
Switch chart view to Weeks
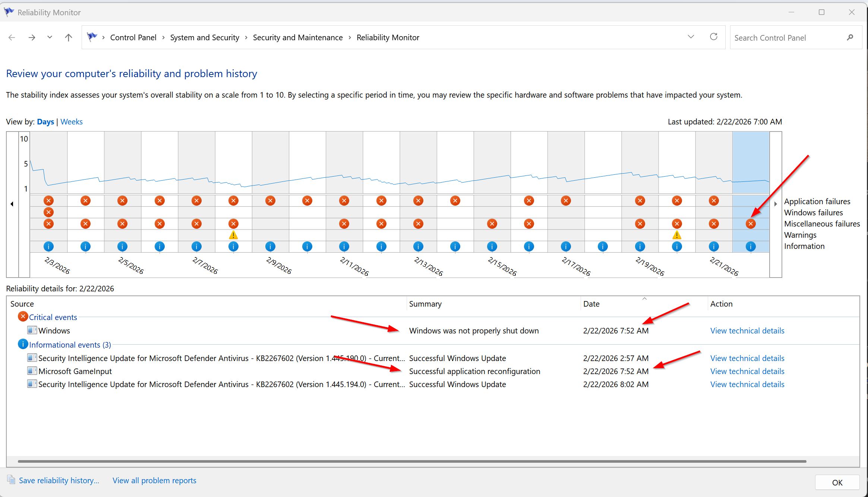72,122
